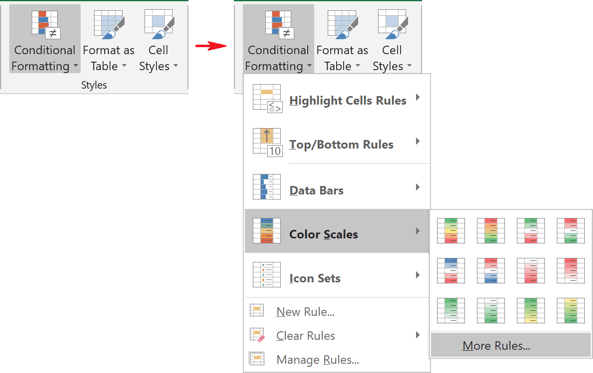
Task: Click Cell Styles icon in the Styles group
Action: [159, 25]
